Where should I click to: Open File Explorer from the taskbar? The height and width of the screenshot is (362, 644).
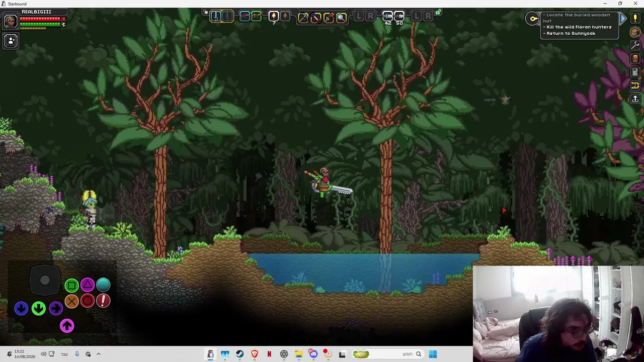pyautogui.click(x=298, y=354)
